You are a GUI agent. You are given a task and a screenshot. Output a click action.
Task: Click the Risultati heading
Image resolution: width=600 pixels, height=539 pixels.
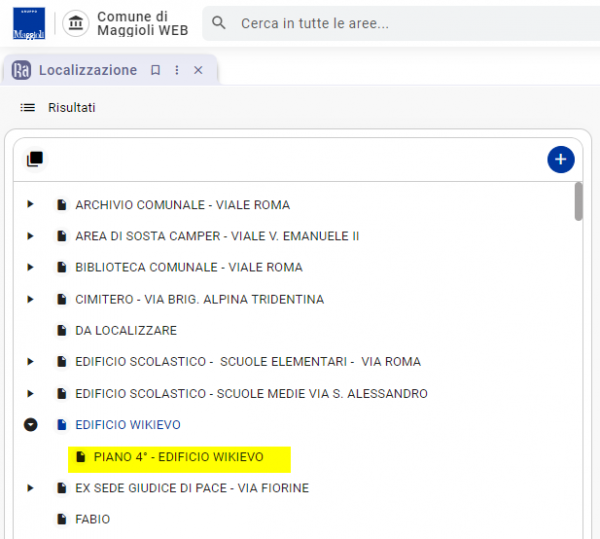pos(72,107)
